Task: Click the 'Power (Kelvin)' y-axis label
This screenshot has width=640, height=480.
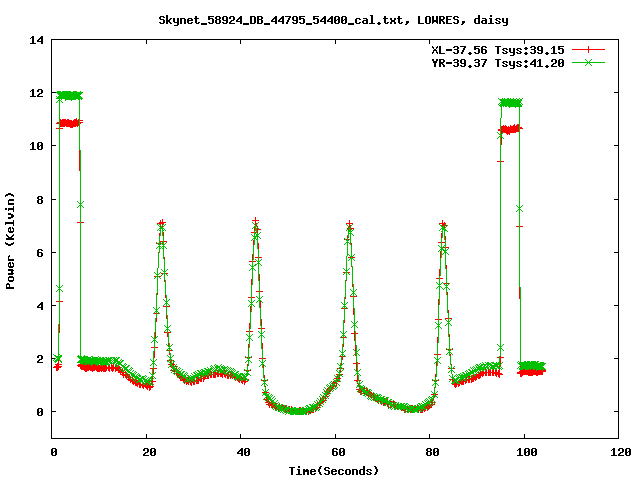Action: (10, 241)
